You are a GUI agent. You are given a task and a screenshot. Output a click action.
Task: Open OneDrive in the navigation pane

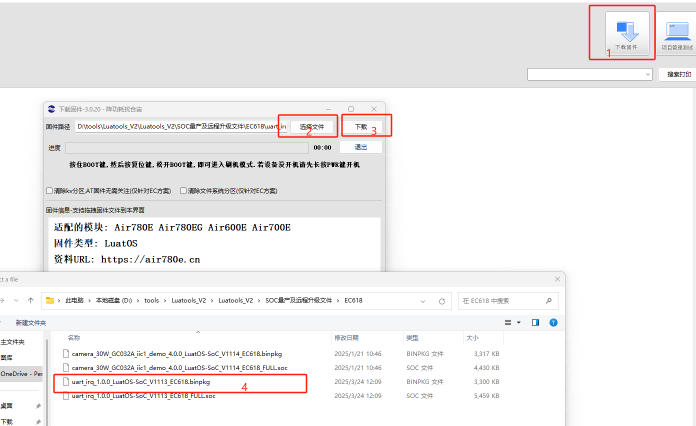pyautogui.click(x=21, y=374)
